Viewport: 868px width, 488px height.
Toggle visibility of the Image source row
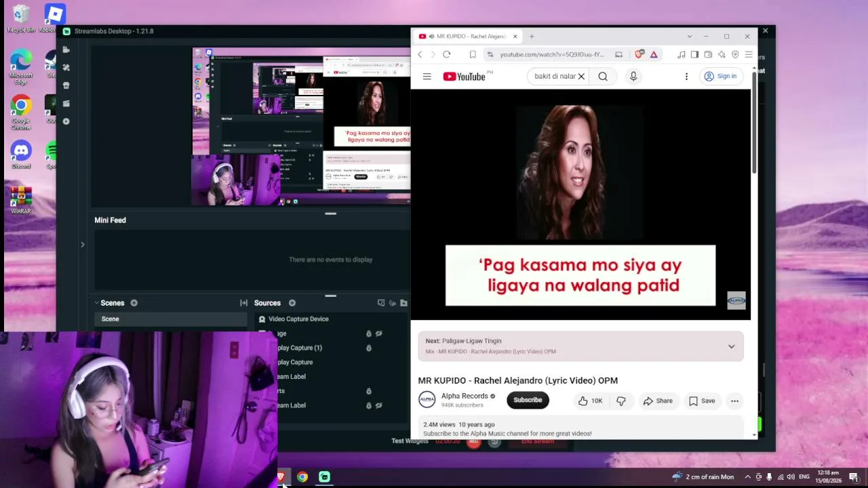[x=379, y=333]
